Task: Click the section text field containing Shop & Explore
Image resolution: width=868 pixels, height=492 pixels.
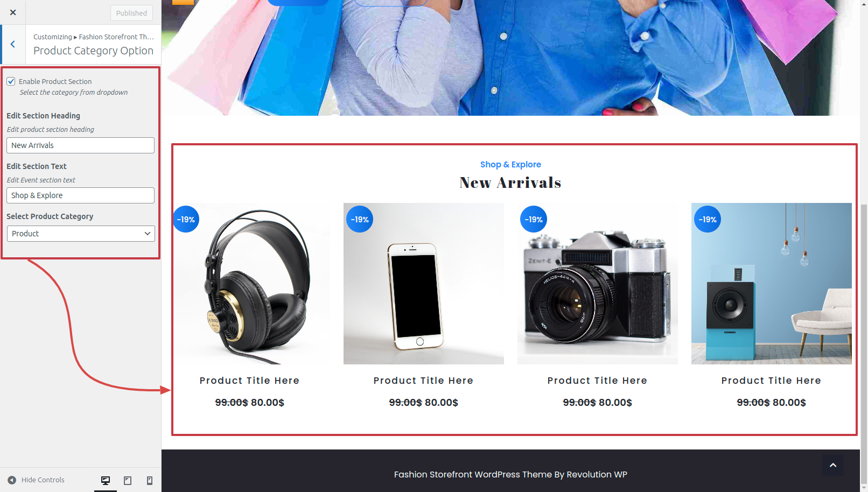Action: (80, 195)
